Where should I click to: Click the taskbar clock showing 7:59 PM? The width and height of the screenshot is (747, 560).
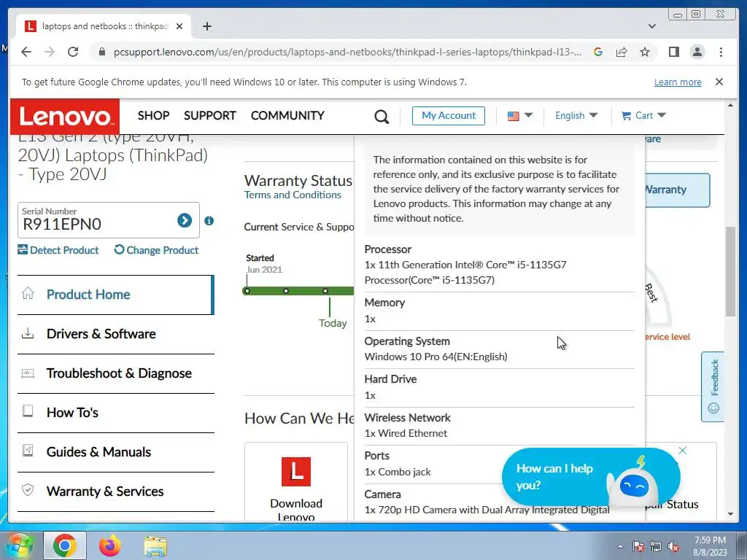[709, 546]
